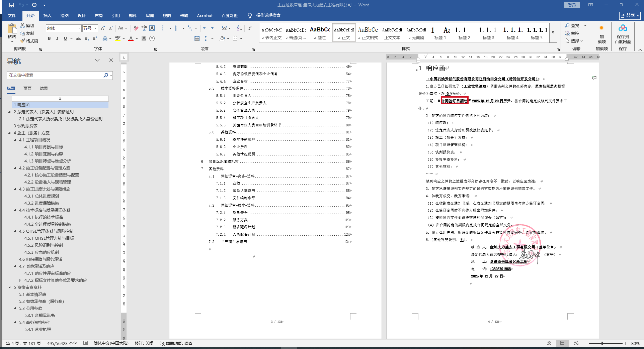Click the bullet list icon
Screen dimensions: 644x349
pos(164,28)
